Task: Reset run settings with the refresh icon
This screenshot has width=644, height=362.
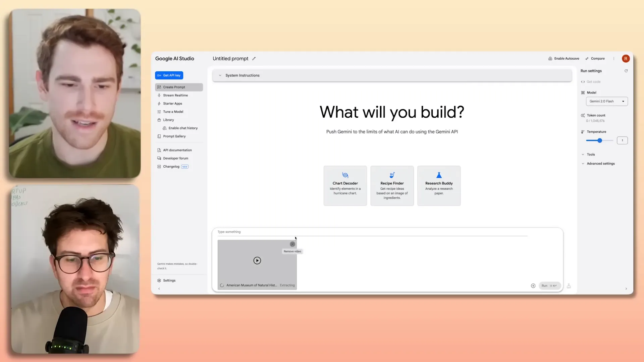Action: coord(626,71)
